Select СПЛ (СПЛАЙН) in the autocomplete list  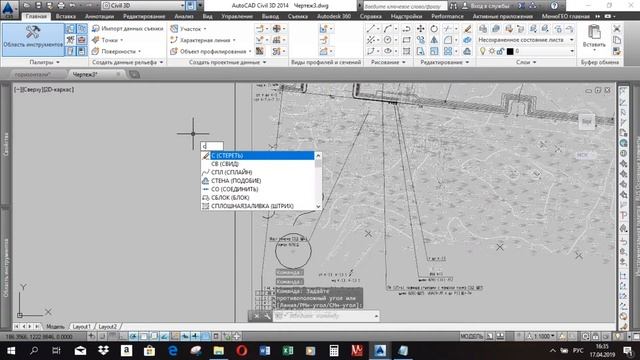pos(258,172)
